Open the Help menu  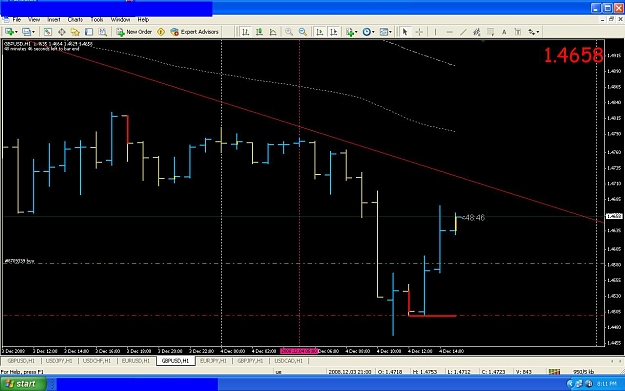click(143, 20)
